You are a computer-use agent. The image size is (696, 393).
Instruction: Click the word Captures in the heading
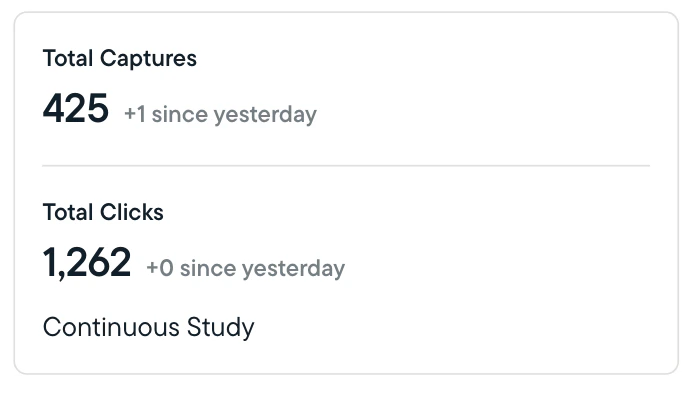click(x=148, y=60)
